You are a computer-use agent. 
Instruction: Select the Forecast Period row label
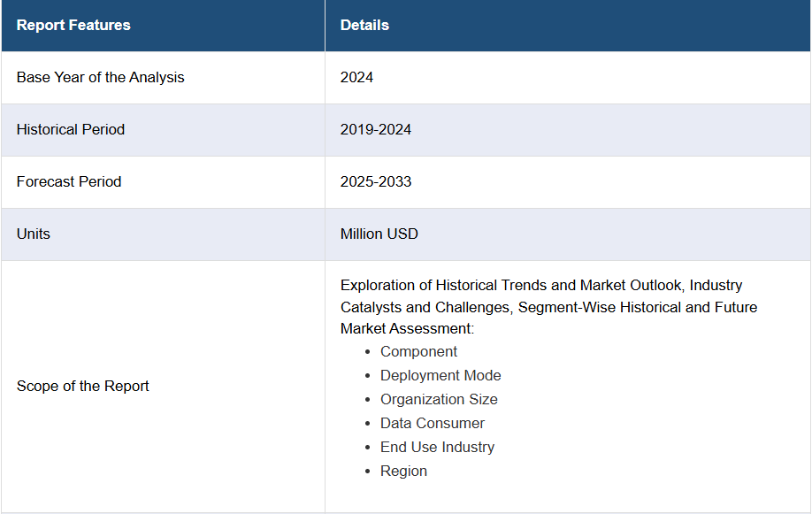(69, 182)
